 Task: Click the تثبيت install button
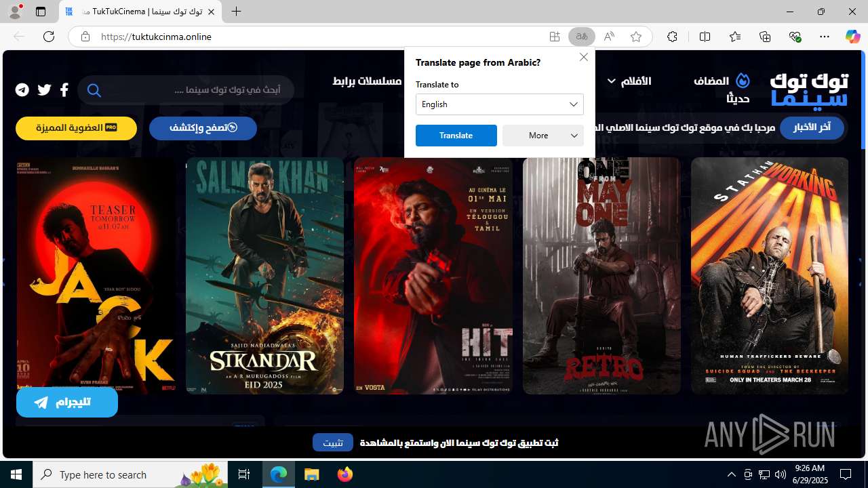[333, 443]
